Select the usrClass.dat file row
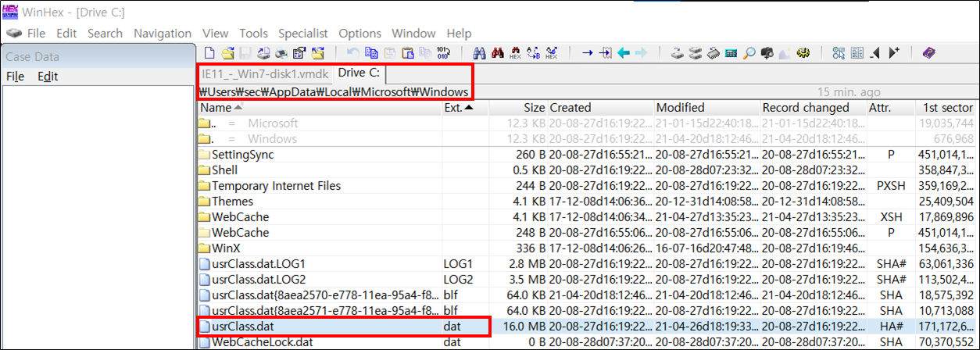The image size is (980, 350). 586,326
